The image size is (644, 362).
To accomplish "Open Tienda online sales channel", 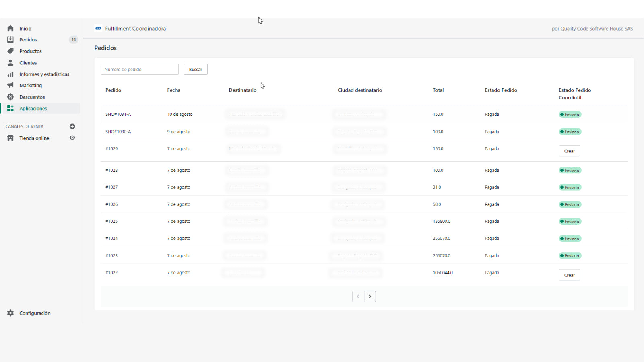I will (x=34, y=138).
